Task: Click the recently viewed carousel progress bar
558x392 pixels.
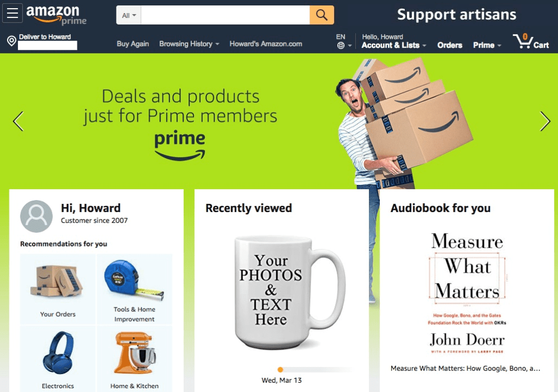Action: 314,370
